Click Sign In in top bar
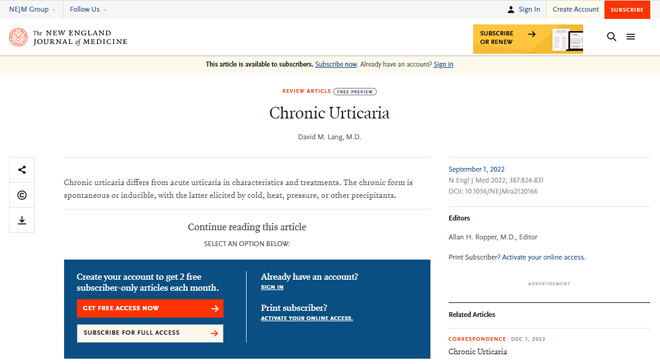The width and height of the screenshot is (660, 364). (529, 9)
